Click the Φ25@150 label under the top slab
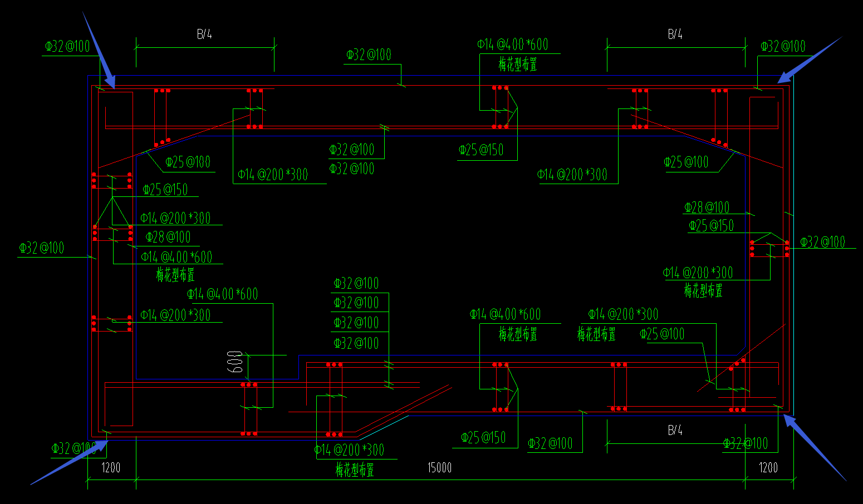The height and width of the screenshot is (504, 863). click(481, 150)
